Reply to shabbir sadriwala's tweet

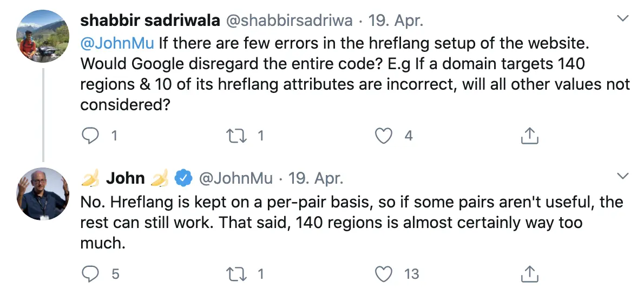[89, 136]
